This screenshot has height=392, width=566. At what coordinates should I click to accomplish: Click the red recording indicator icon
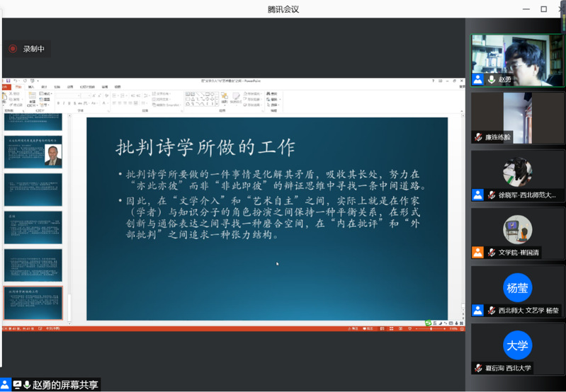coord(12,49)
